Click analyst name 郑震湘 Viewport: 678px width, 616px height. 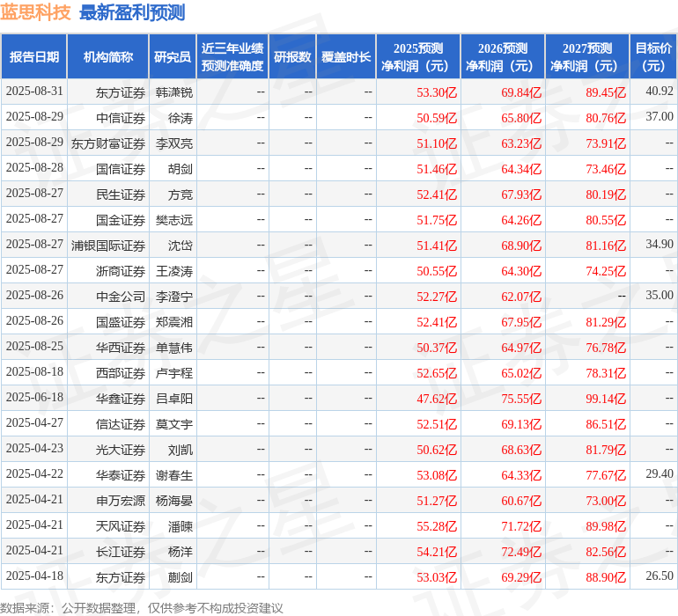[x=174, y=322]
